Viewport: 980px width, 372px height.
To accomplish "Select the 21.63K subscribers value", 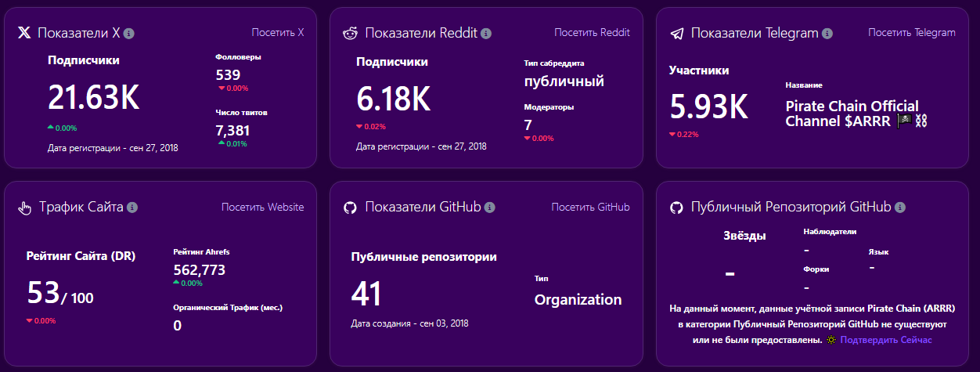I will (x=94, y=97).
